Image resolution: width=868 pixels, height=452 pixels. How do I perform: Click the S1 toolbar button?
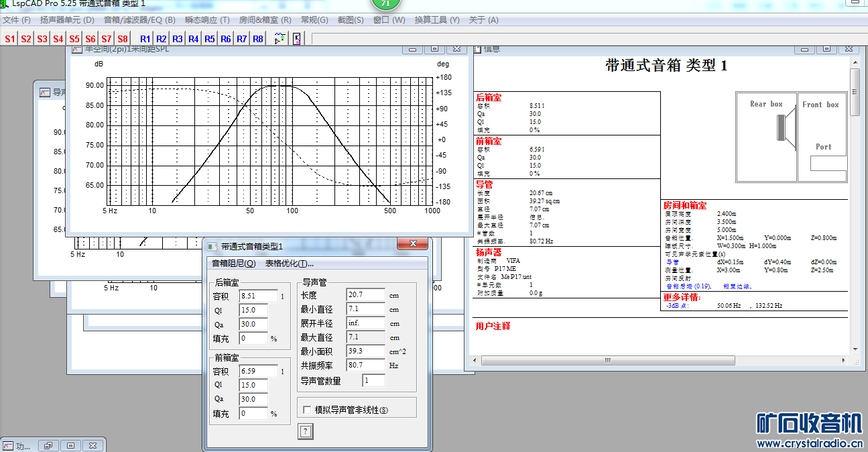pos(10,39)
